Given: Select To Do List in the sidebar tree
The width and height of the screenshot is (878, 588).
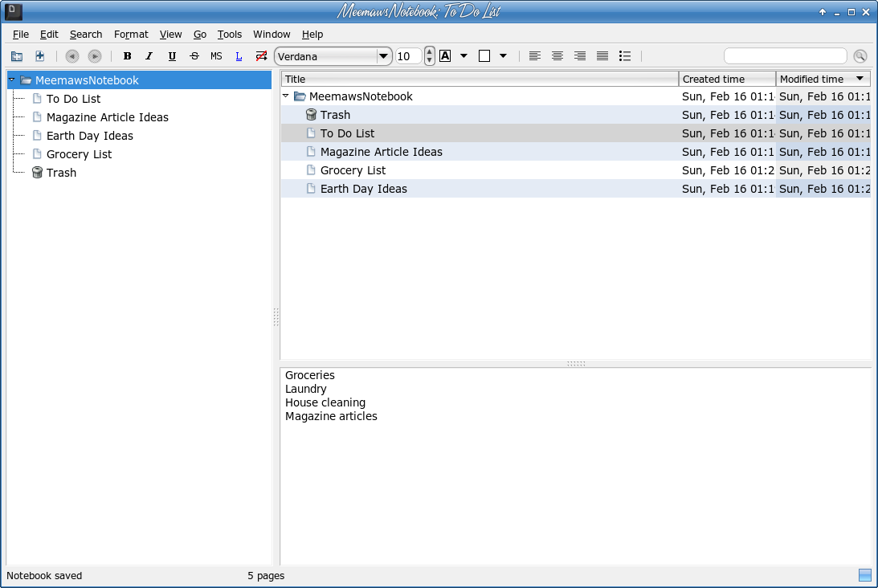Looking at the screenshot, I should click(73, 99).
